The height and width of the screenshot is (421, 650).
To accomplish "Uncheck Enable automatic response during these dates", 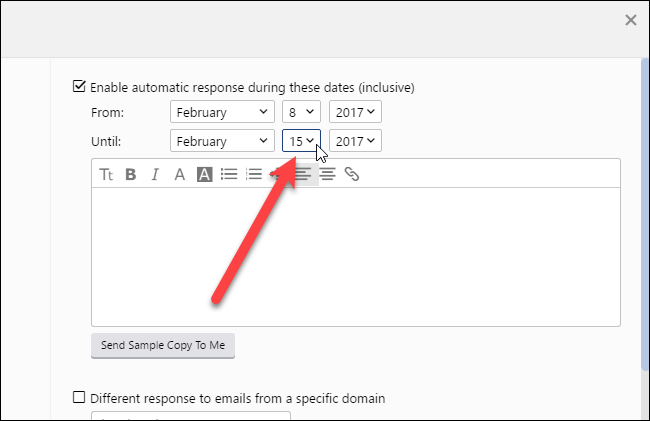I will (x=79, y=87).
